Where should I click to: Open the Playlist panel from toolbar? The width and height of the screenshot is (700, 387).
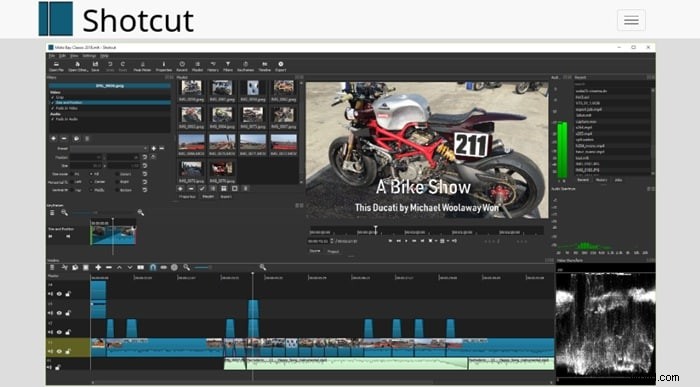click(x=197, y=67)
